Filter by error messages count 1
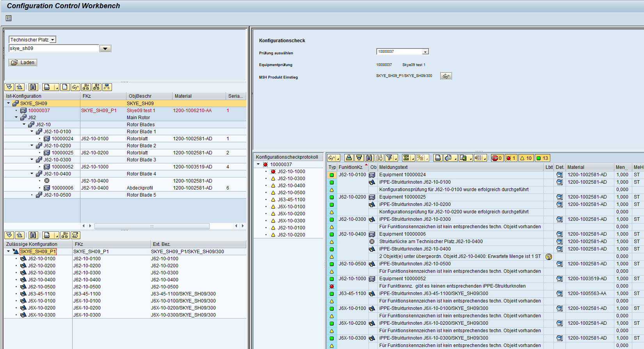The width and height of the screenshot is (644, 349). 511,158
